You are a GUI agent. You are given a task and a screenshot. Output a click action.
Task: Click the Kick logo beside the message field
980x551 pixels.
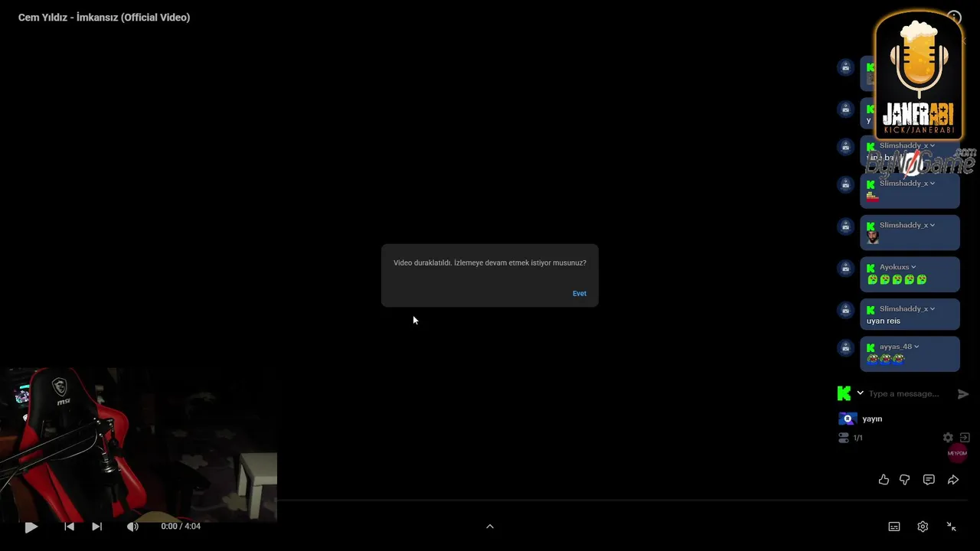coord(844,393)
